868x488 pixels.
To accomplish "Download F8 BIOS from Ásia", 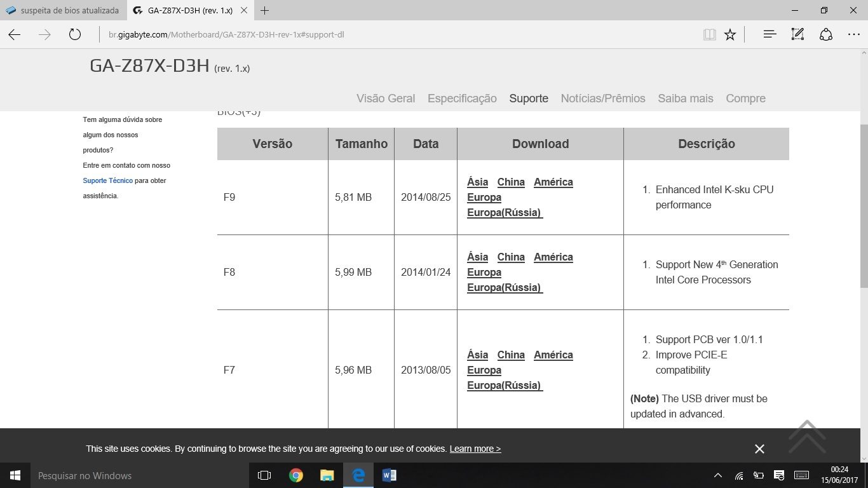I will (477, 257).
